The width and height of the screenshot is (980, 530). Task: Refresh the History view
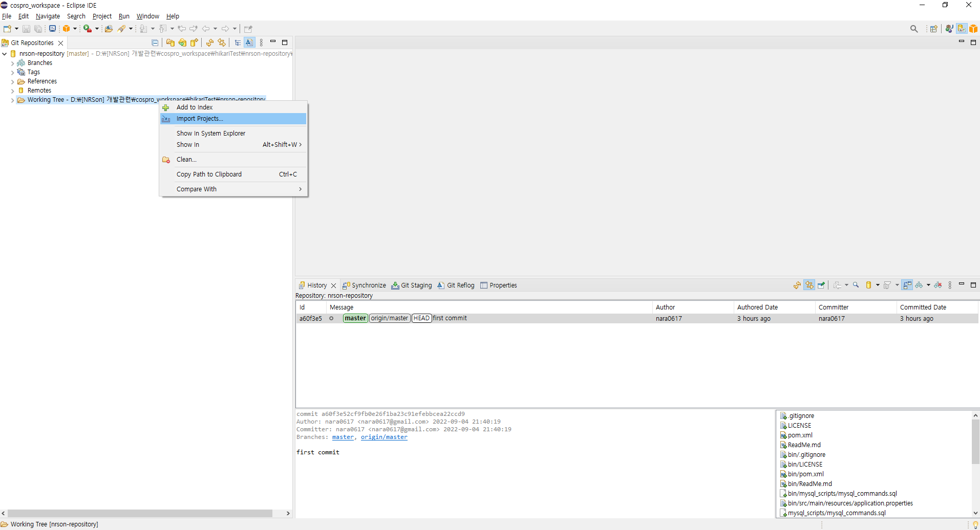click(x=797, y=285)
